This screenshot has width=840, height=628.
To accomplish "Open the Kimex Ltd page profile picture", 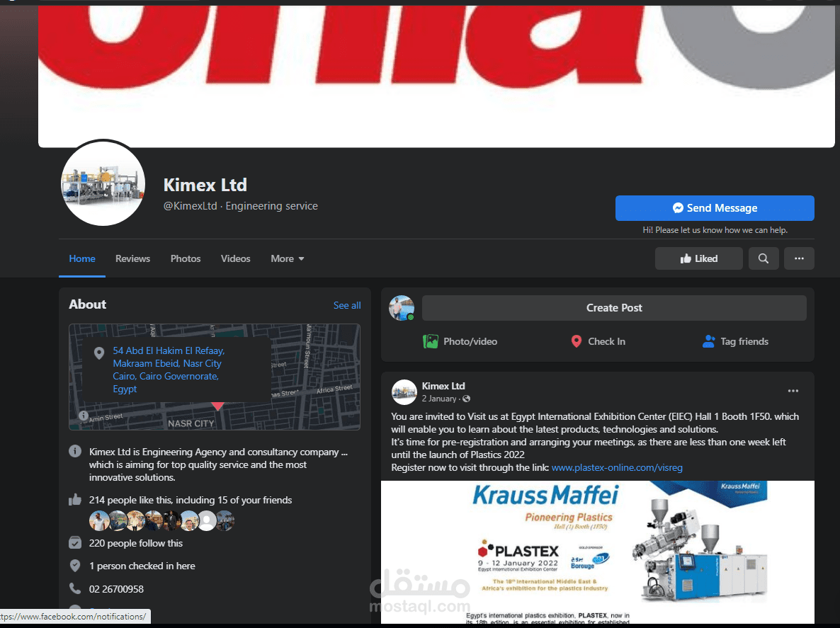I will [103, 183].
